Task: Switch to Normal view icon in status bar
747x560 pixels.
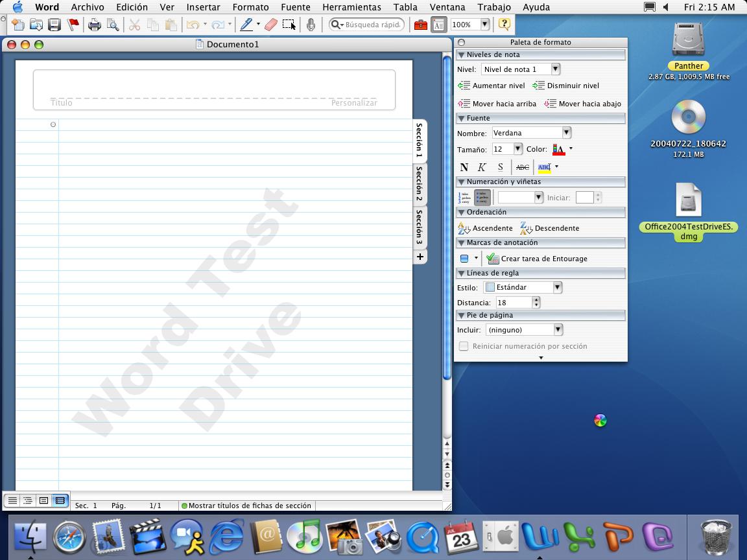Action: tap(12, 500)
